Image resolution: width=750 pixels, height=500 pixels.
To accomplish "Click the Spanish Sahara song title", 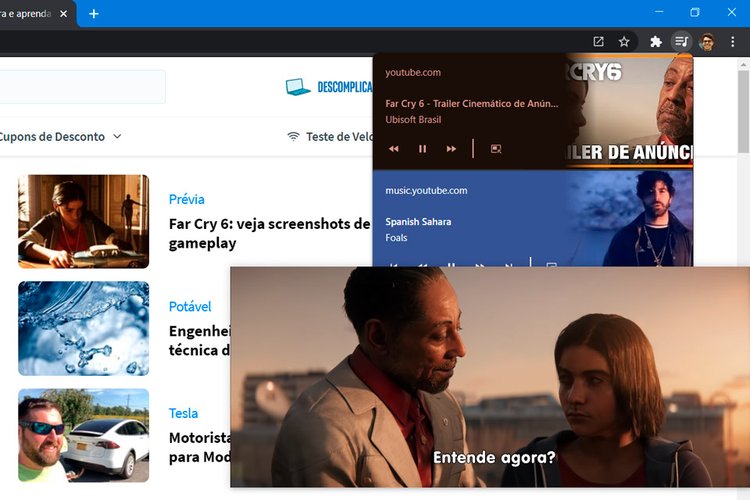I will tap(418, 222).
